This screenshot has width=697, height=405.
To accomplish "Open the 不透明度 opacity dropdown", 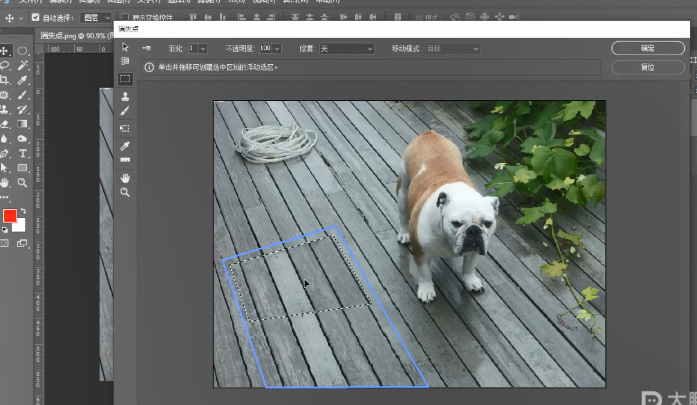I will 275,48.
